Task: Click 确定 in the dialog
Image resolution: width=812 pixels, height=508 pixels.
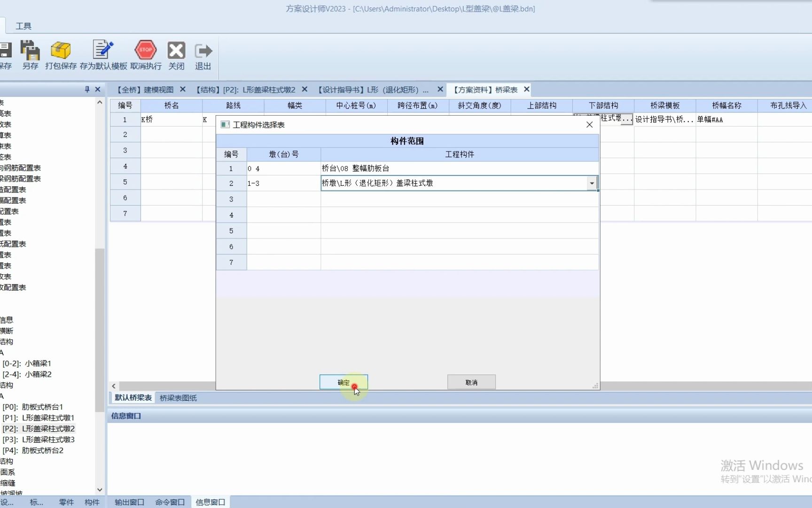Action: point(344,382)
